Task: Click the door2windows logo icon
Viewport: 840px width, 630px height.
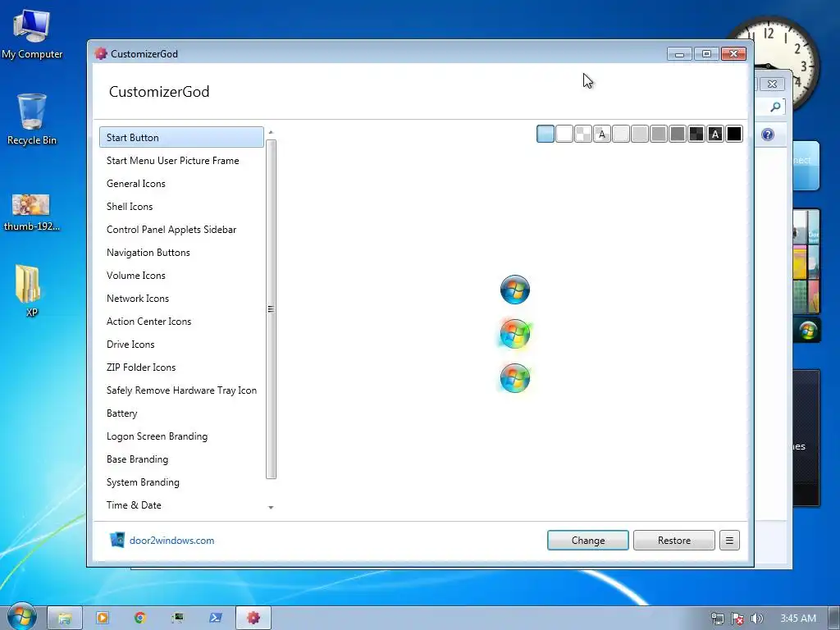Action: [x=116, y=540]
